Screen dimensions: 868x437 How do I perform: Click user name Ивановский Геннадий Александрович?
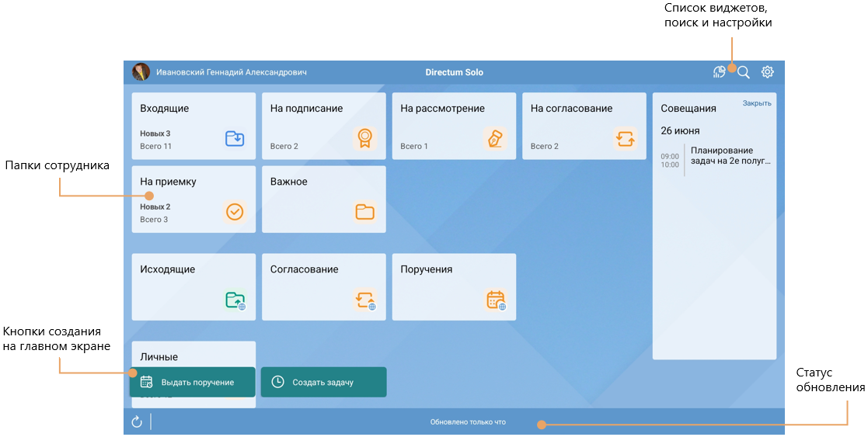pyautogui.click(x=232, y=72)
